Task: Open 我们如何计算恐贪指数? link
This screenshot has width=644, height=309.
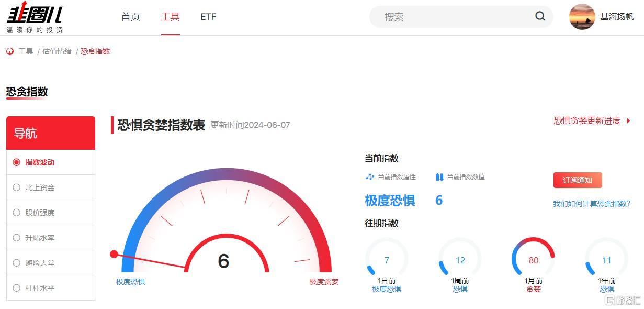Action: point(592,204)
